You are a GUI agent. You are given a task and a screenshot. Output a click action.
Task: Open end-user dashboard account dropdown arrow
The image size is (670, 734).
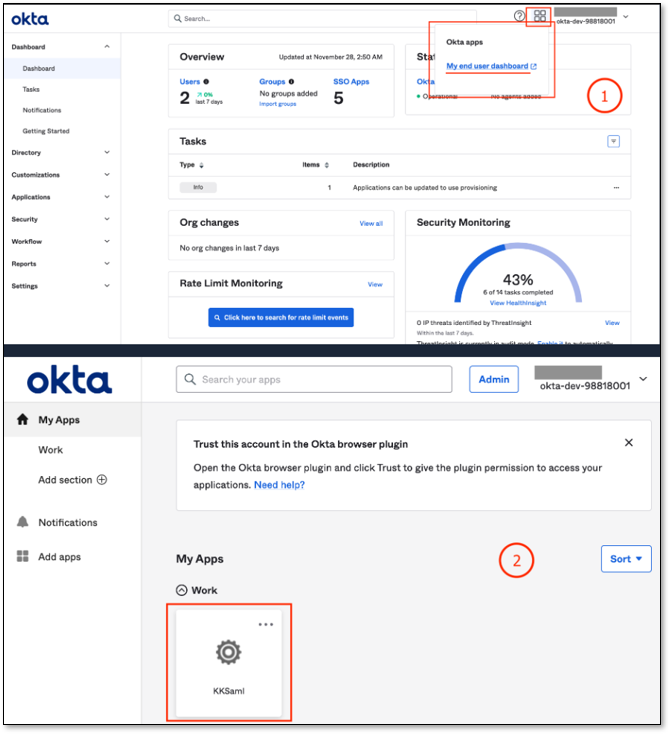[x=643, y=379]
